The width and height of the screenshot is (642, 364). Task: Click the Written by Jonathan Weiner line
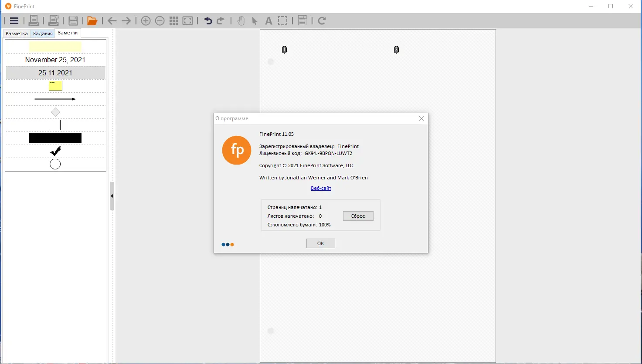coord(313,178)
